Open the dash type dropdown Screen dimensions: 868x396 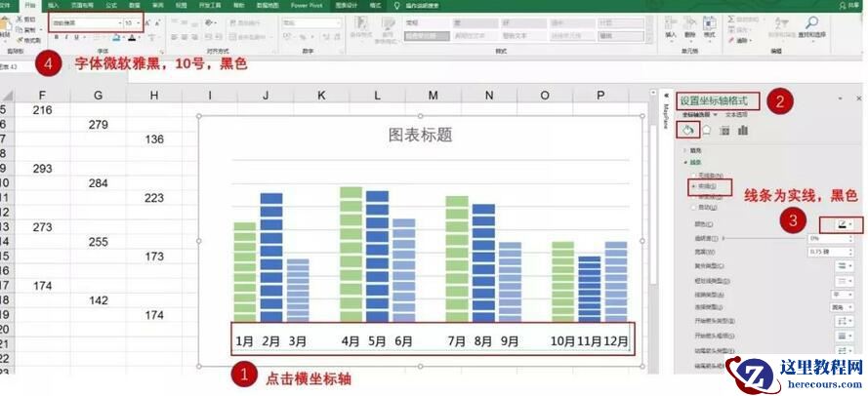pos(846,280)
